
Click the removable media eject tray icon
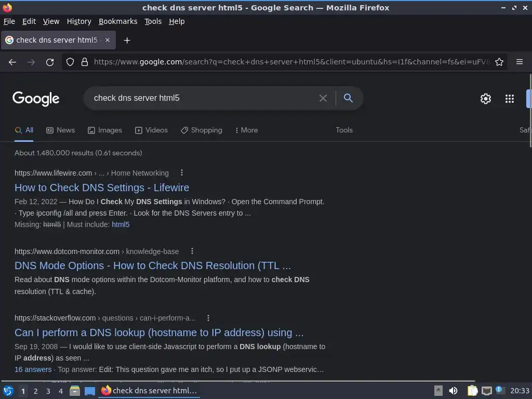tap(438, 391)
